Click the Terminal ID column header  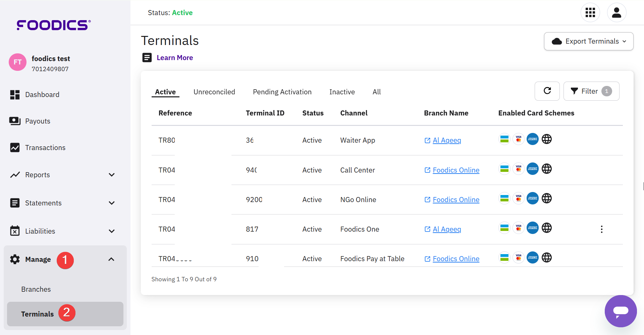tap(265, 113)
